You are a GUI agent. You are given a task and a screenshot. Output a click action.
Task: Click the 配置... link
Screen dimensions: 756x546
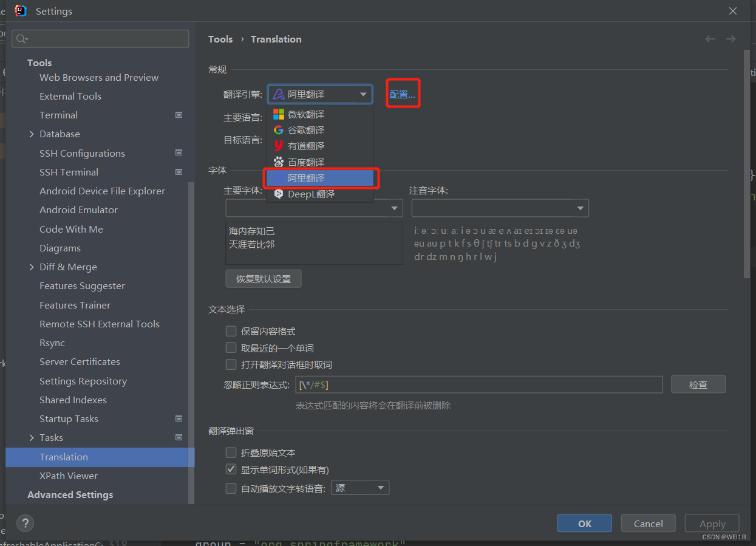pos(403,95)
